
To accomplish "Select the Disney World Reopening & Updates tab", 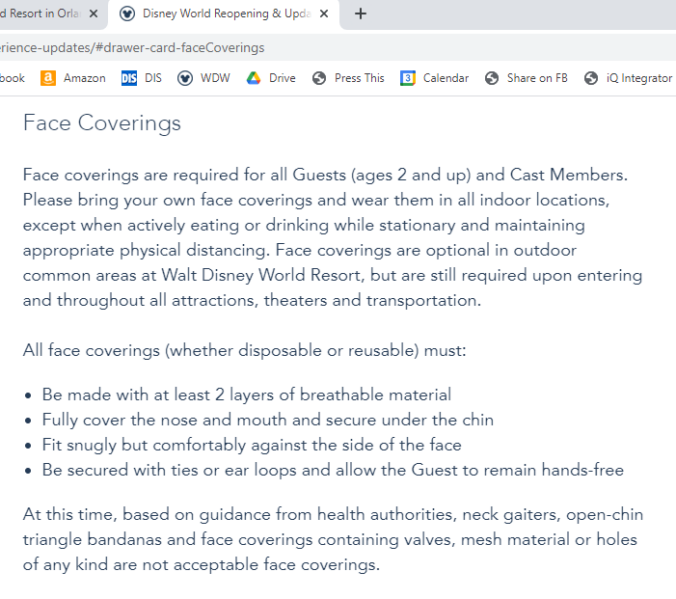I will [226, 14].
